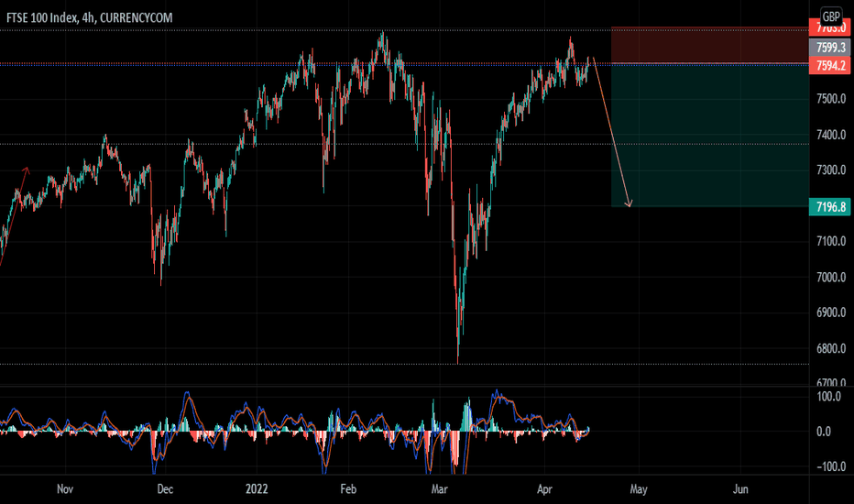Click the 0.0 indicator scale label
Viewport: 854px width, 504px height.
click(x=824, y=432)
